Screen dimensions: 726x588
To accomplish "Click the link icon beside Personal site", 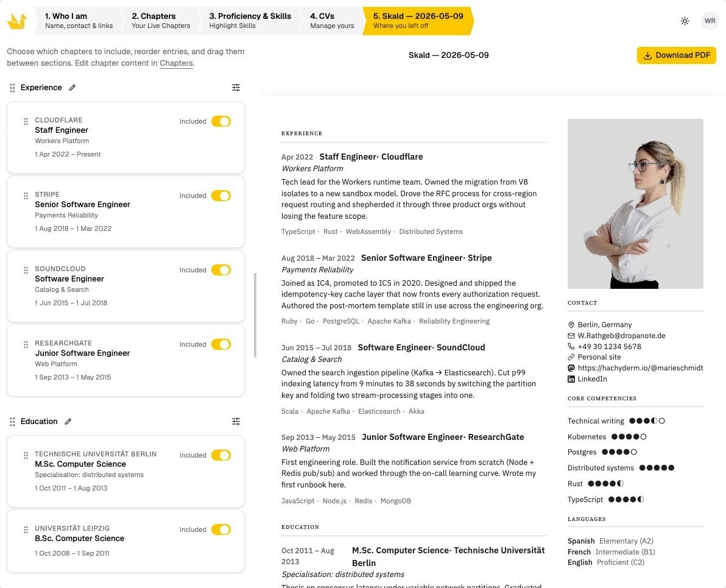I will [x=571, y=357].
